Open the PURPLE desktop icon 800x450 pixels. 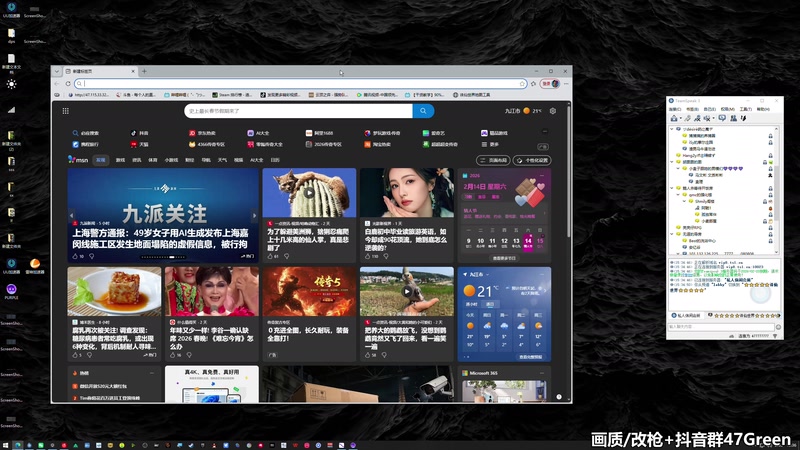pyautogui.click(x=11, y=291)
